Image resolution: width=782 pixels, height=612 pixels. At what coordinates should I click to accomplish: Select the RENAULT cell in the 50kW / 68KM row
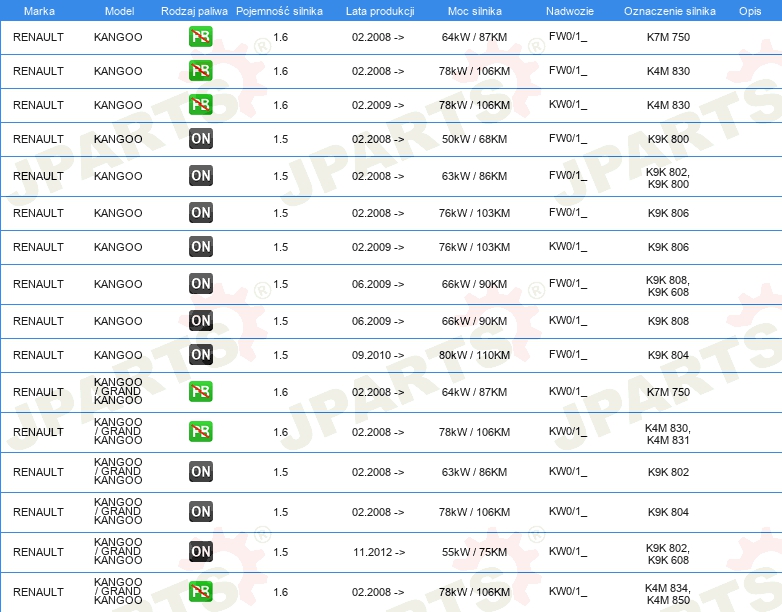(38, 139)
